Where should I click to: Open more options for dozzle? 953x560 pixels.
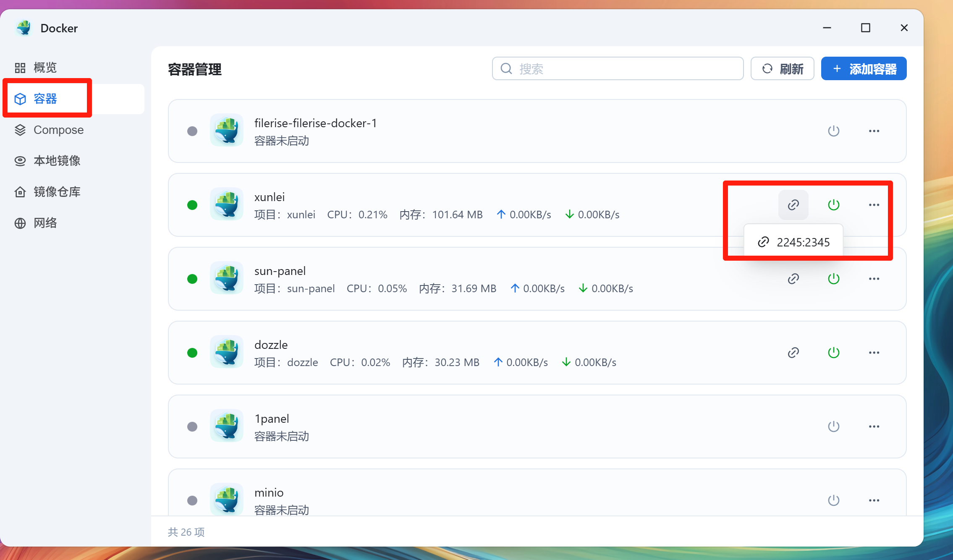(x=874, y=353)
